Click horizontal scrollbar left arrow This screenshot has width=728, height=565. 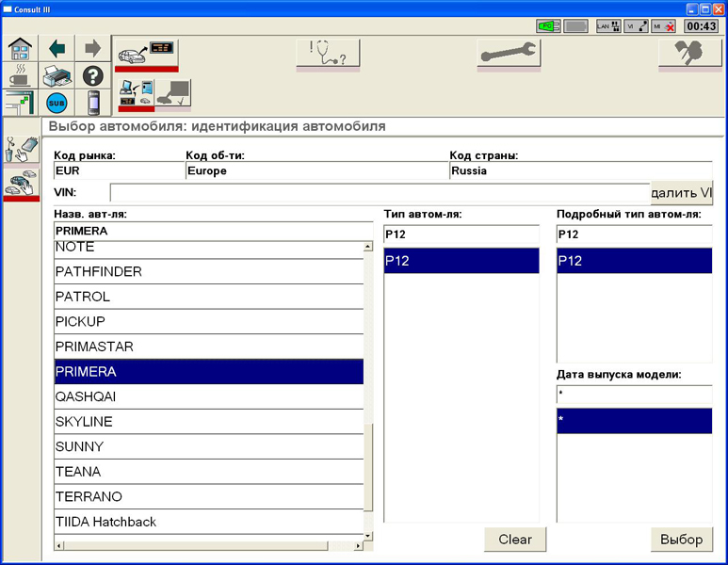(58, 546)
